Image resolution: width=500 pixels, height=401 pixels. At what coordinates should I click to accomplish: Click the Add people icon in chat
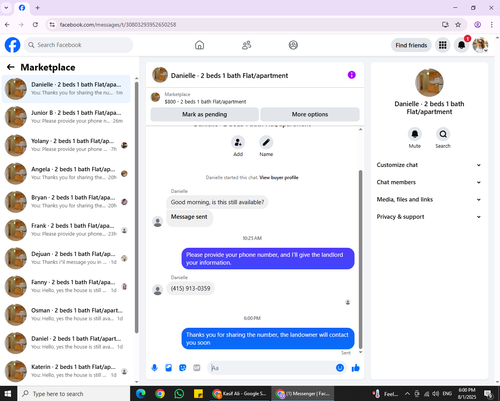pyautogui.click(x=238, y=142)
